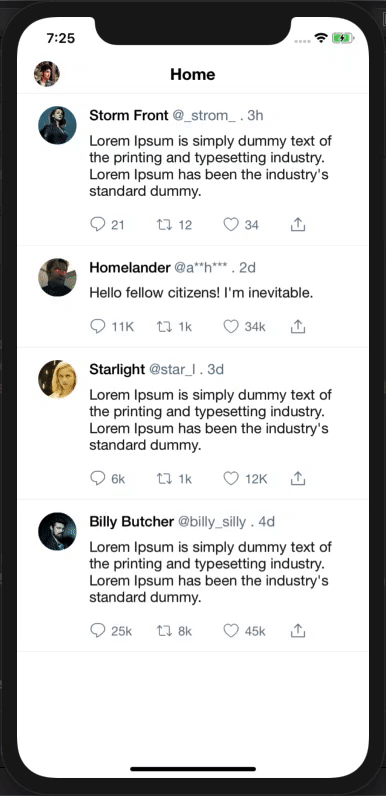Viewport: 386px width, 796px height.
Task: Retweet the Storm Front tweet
Action: tap(164, 224)
